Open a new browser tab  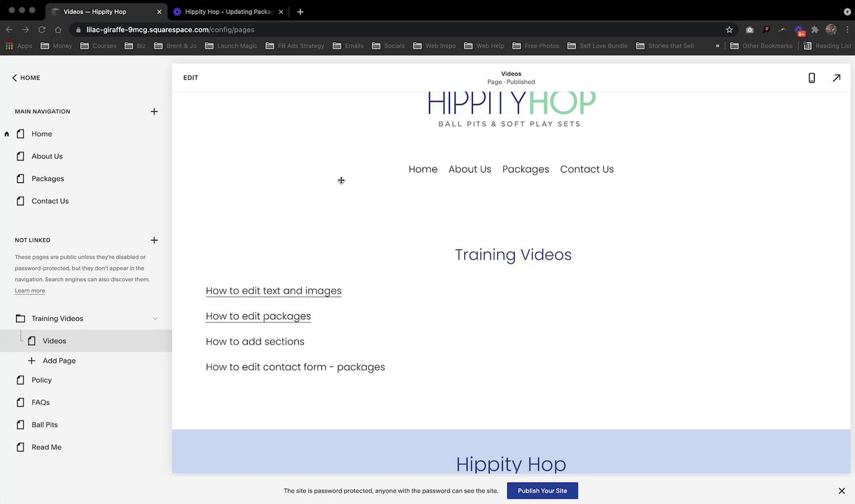(x=300, y=11)
